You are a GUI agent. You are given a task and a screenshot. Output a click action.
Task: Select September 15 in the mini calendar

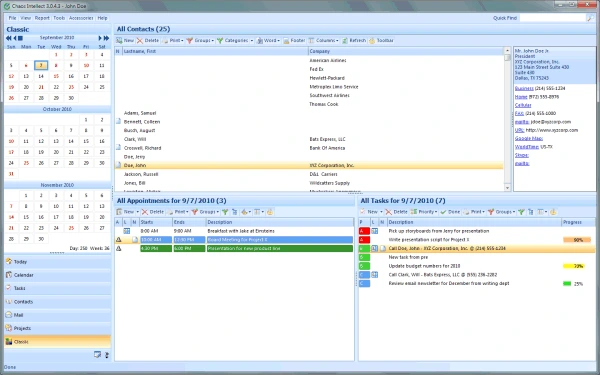[56, 76]
